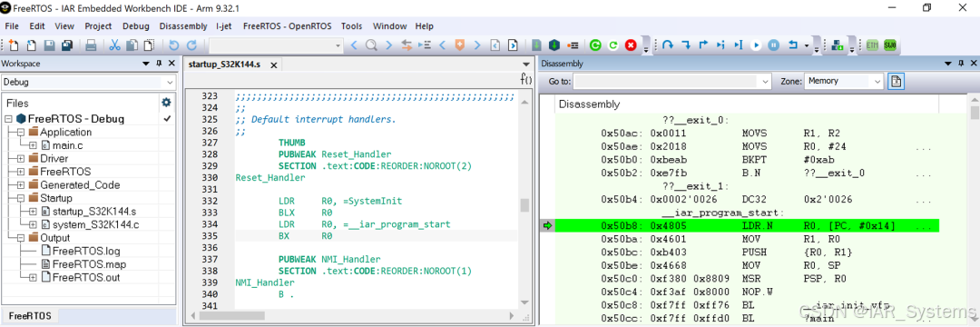Click the Make hexagon icon
The image size is (980, 327).
[x=554, y=45]
